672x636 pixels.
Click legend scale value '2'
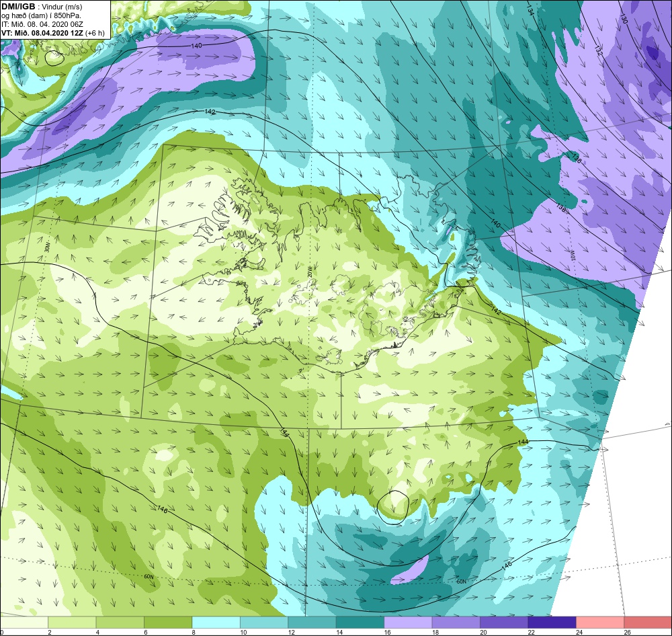[49, 632]
